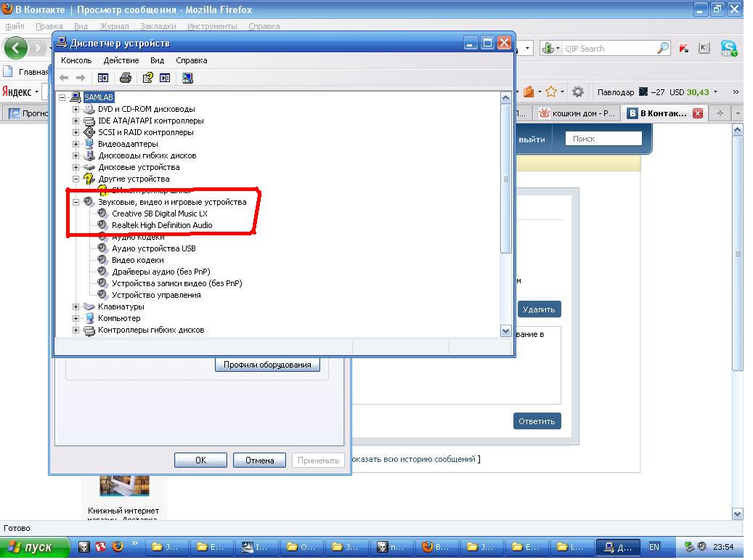This screenshot has height=560, width=753.
Task: Expand Компьютер node in device tree
Action: pos(76,318)
